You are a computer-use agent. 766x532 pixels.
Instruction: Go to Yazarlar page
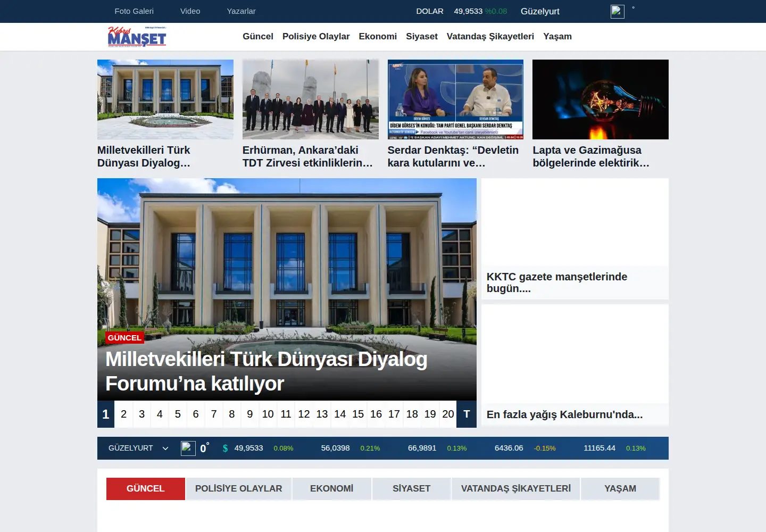coord(241,11)
